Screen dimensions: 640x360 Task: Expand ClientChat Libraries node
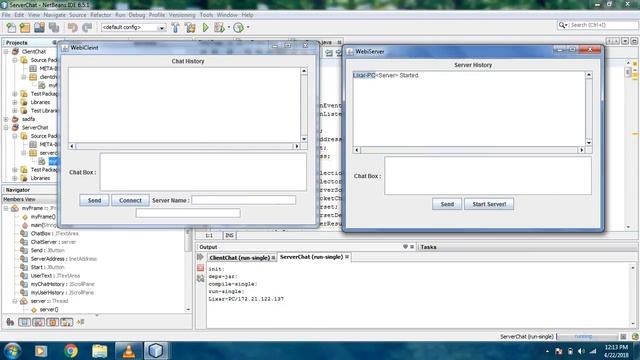coord(15,102)
